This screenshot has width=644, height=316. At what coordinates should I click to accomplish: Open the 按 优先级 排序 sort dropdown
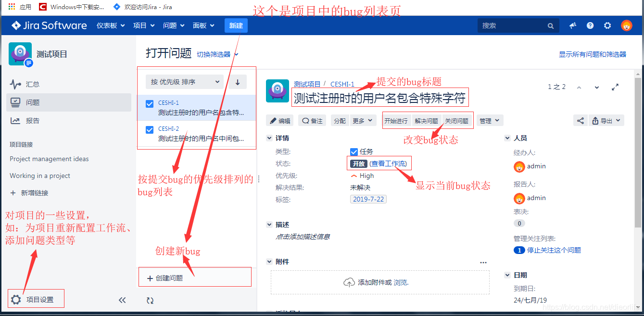[185, 82]
